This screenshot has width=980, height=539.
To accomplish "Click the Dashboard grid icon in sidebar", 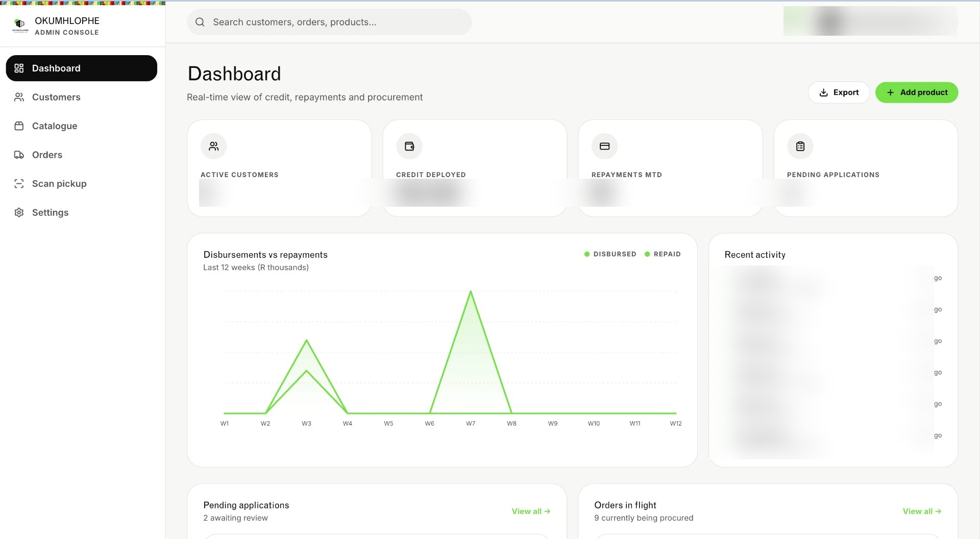I will [19, 68].
